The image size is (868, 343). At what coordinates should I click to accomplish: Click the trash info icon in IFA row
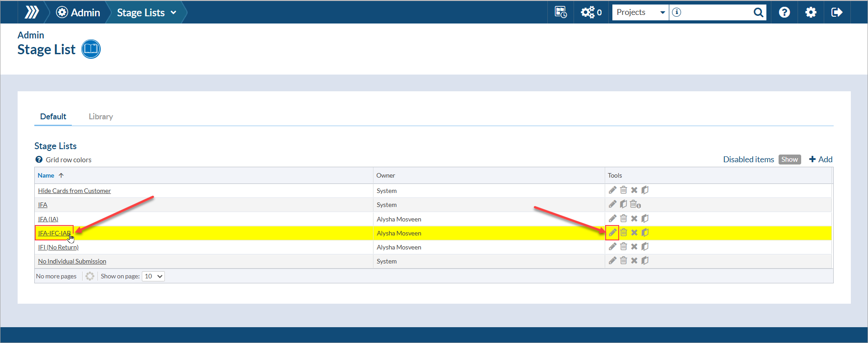pyautogui.click(x=635, y=204)
